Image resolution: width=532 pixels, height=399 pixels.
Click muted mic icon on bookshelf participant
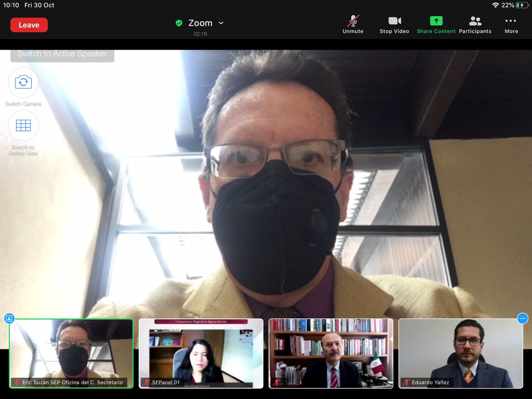tap(277, 382)
